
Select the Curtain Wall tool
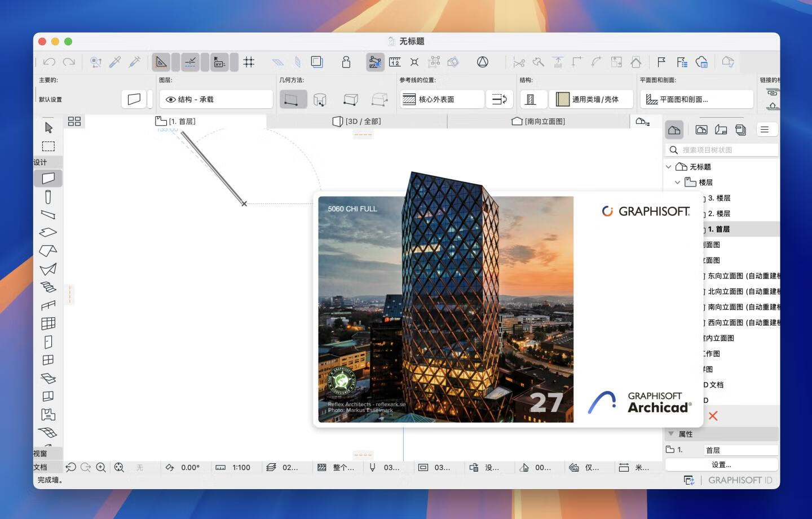48,323
